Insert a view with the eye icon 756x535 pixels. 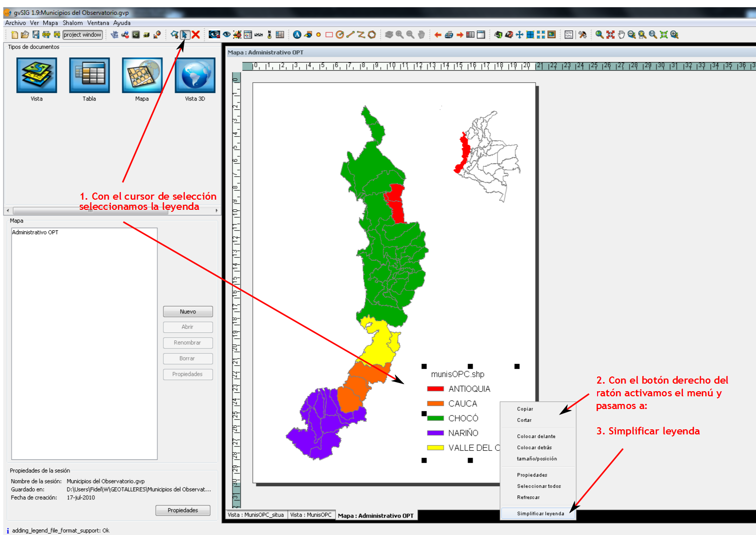tap(226, 35)
